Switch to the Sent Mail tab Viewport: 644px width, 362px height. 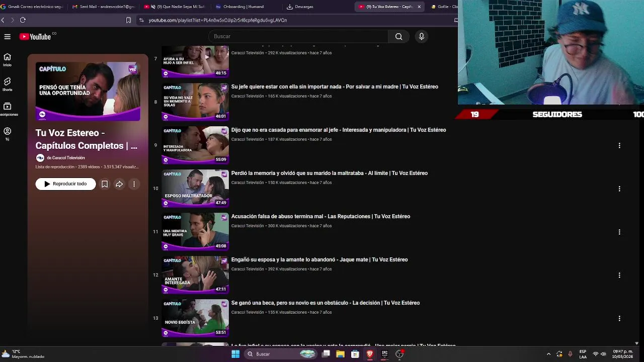(x=103, y=7)
